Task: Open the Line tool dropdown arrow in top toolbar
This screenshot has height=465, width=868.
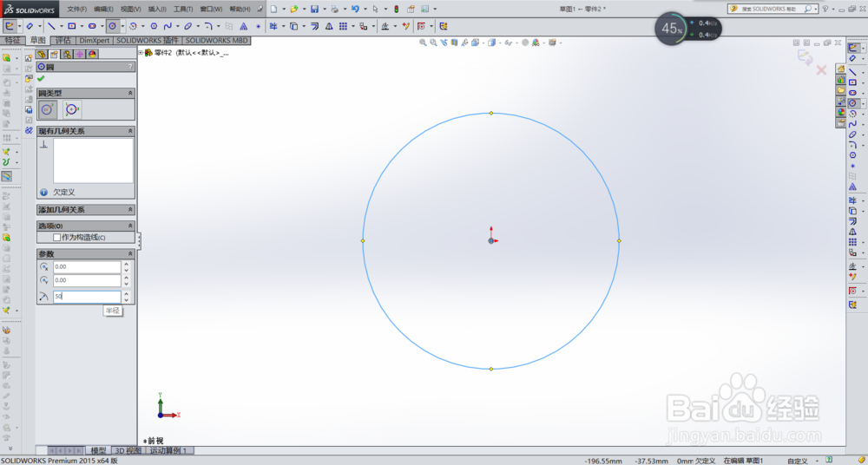Action: [61, 26]
